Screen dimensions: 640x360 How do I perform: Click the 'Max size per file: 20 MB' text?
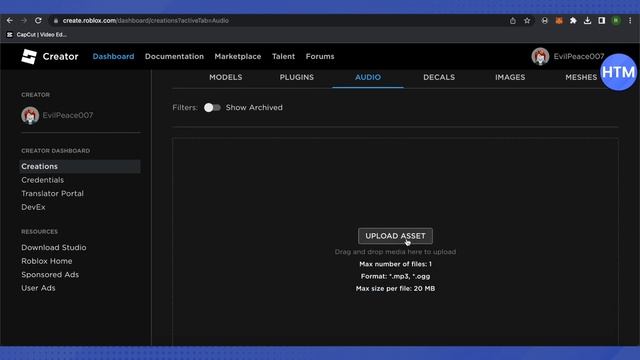click(x=395, y=289)
